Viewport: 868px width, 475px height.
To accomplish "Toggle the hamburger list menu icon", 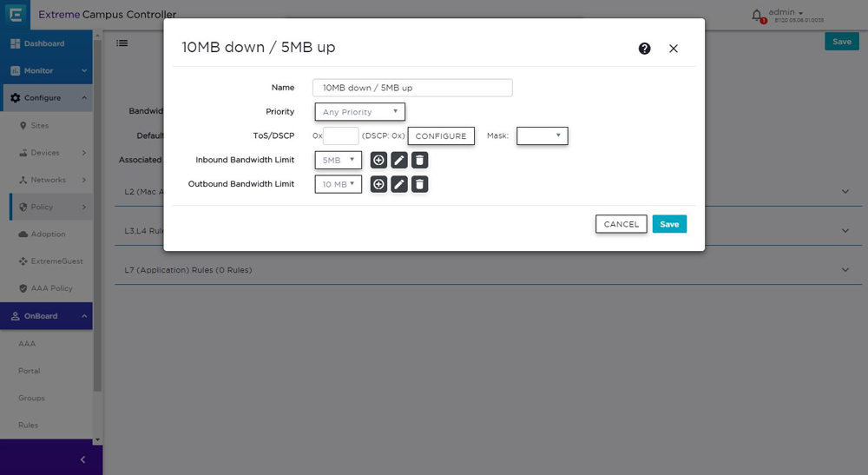I will pos(122,43).
